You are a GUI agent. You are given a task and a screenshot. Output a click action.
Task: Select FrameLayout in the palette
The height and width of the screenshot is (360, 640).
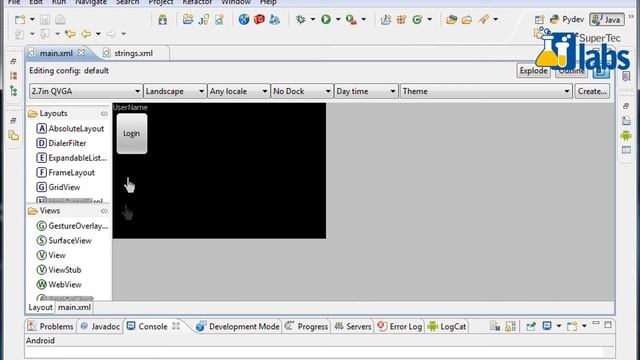point(65,173)
